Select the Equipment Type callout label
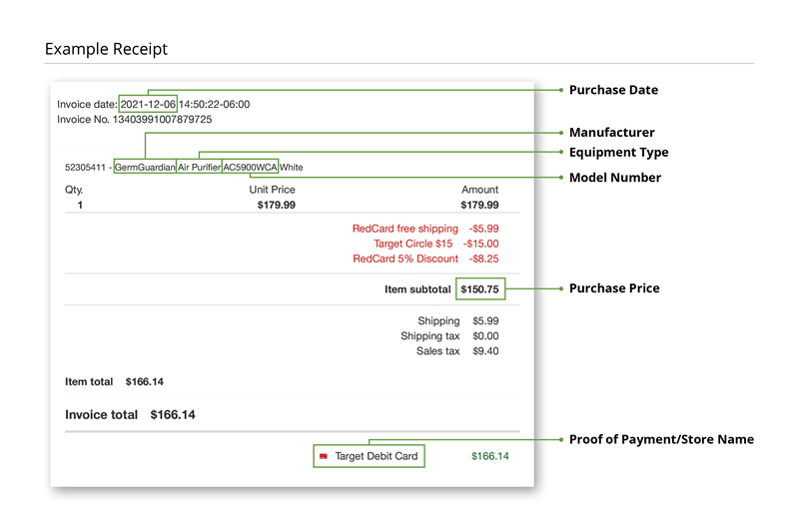Screen dimensions: 799x532 coord(618,153)
